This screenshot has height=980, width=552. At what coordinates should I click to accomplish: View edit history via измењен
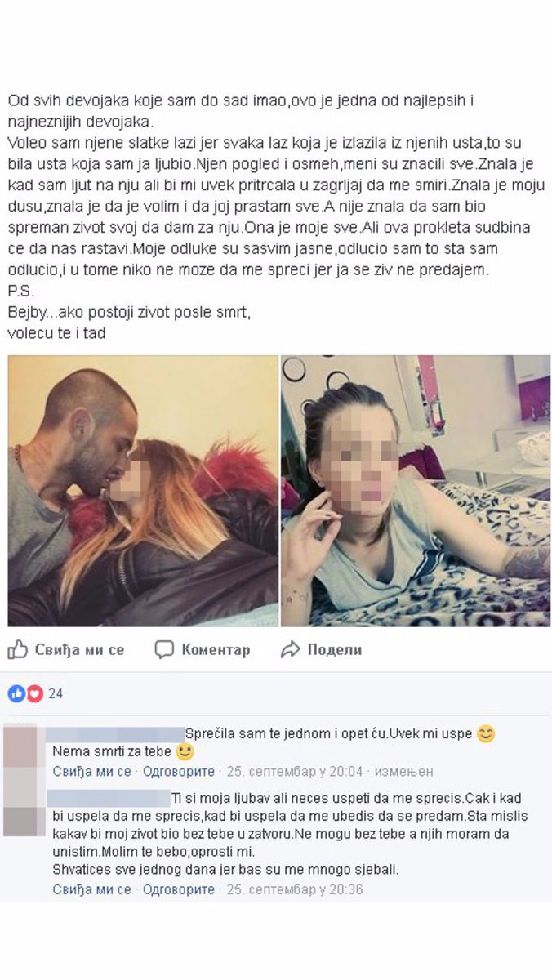click(x=403, y=771)
